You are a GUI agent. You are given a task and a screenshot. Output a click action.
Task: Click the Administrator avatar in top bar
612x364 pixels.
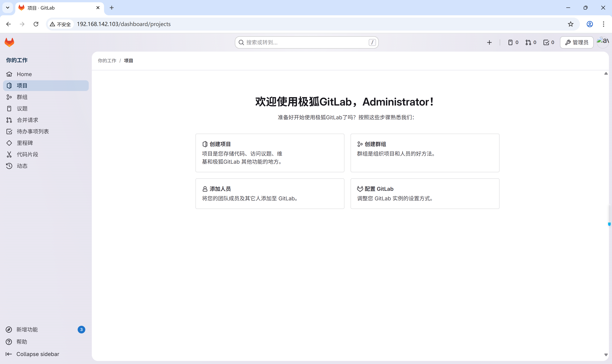point(602,42)
